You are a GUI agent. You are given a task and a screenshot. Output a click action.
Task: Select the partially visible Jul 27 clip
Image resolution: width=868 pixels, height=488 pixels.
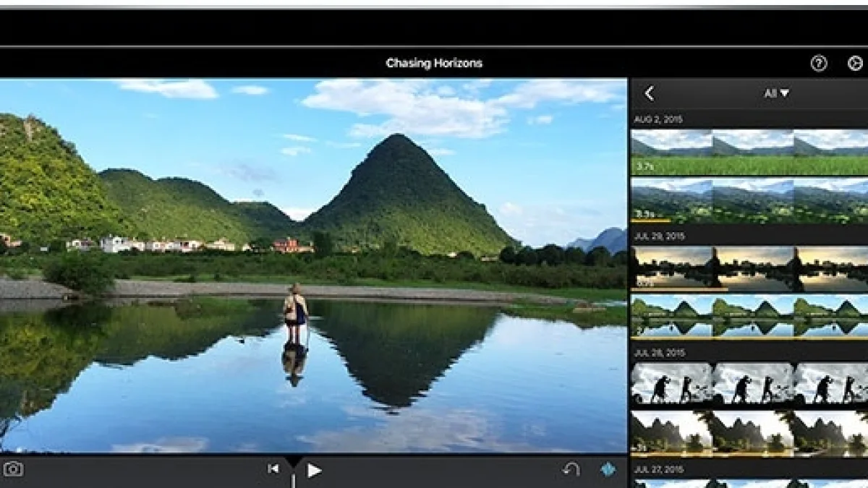(x=749, y=483)
